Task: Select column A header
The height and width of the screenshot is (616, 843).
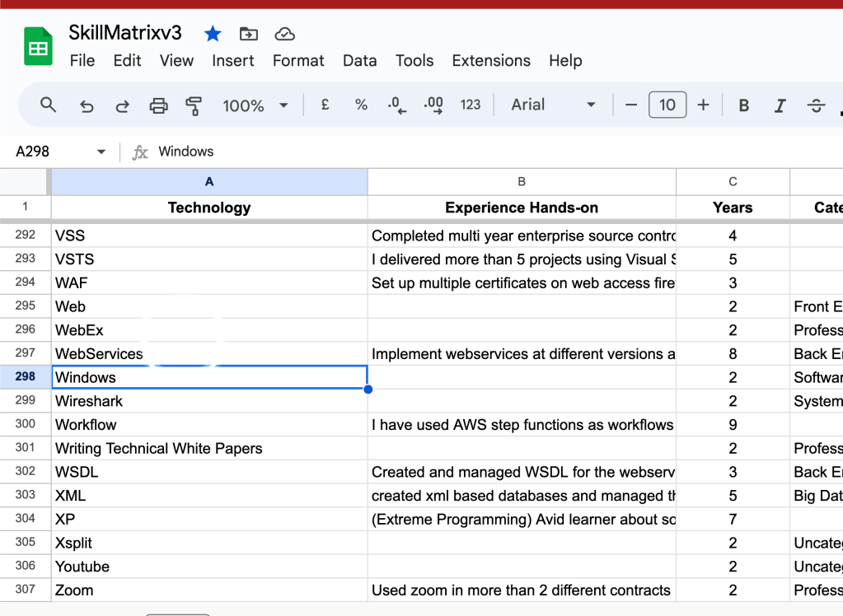Action: coord(209,182)
